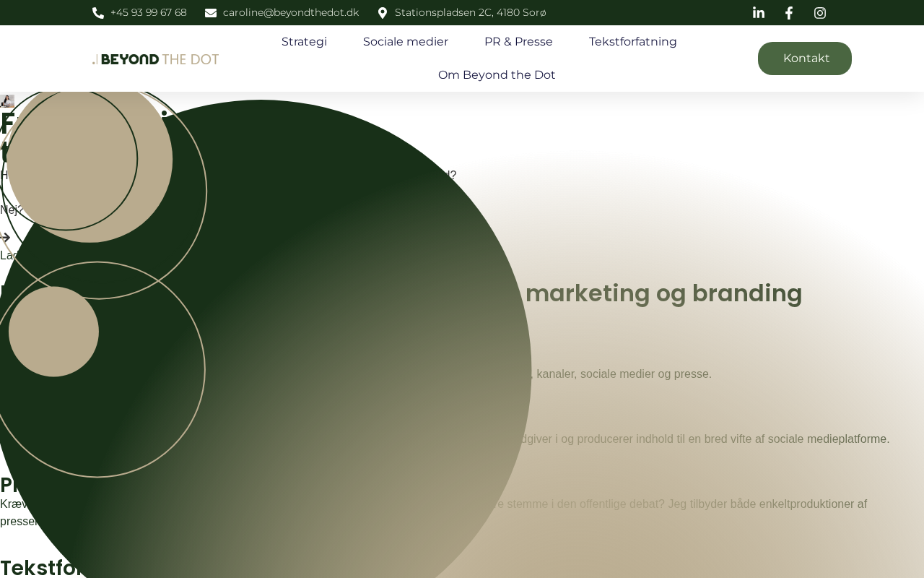The width and height of the screenshot is (924, 578).
Task: Click the envelope icon beside the email
Action: 211,13
